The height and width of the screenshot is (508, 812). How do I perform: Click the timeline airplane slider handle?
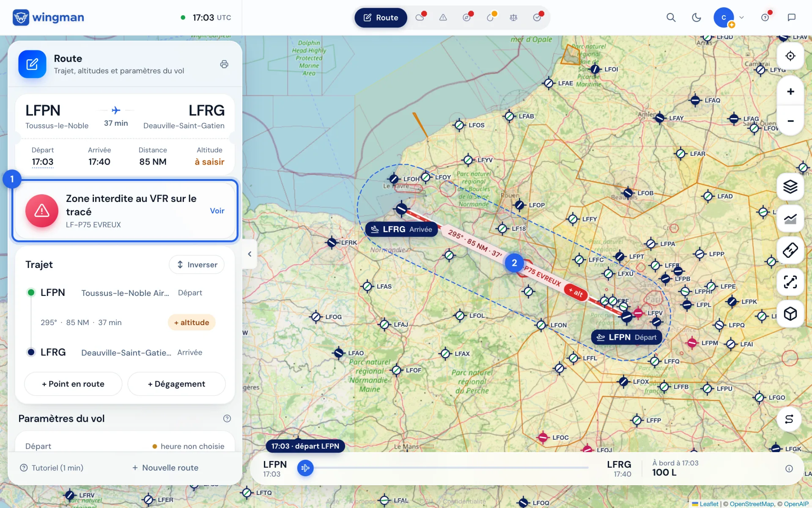(x=305, y=468)
